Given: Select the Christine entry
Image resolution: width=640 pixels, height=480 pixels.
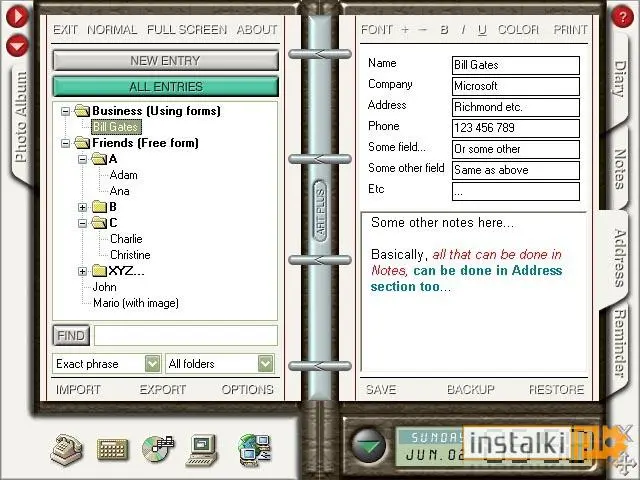Looking at the screenshot, I should point(130,255).
